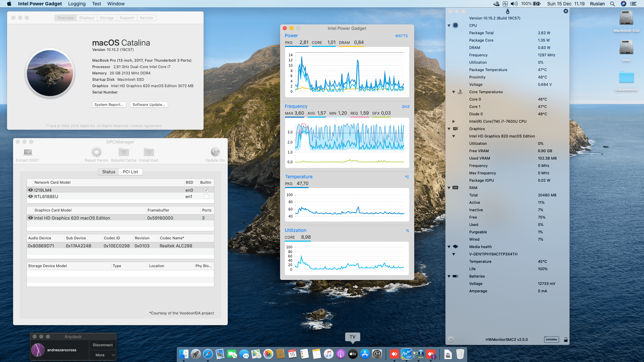Open Spotlight search from the menu bar

(612, 4)
